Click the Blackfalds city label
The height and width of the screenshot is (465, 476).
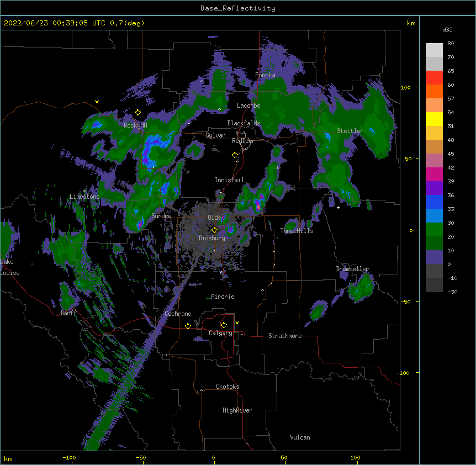(x=244, y=123)
